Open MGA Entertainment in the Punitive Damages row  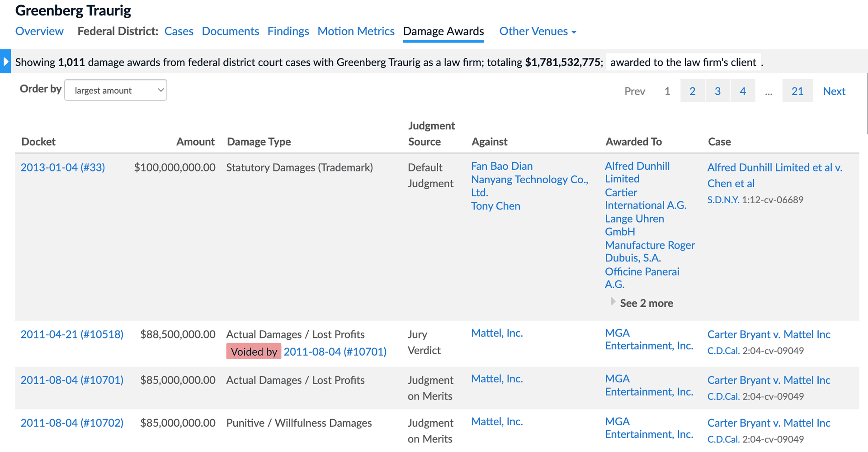pyautogui.click(x=649, y=428)
